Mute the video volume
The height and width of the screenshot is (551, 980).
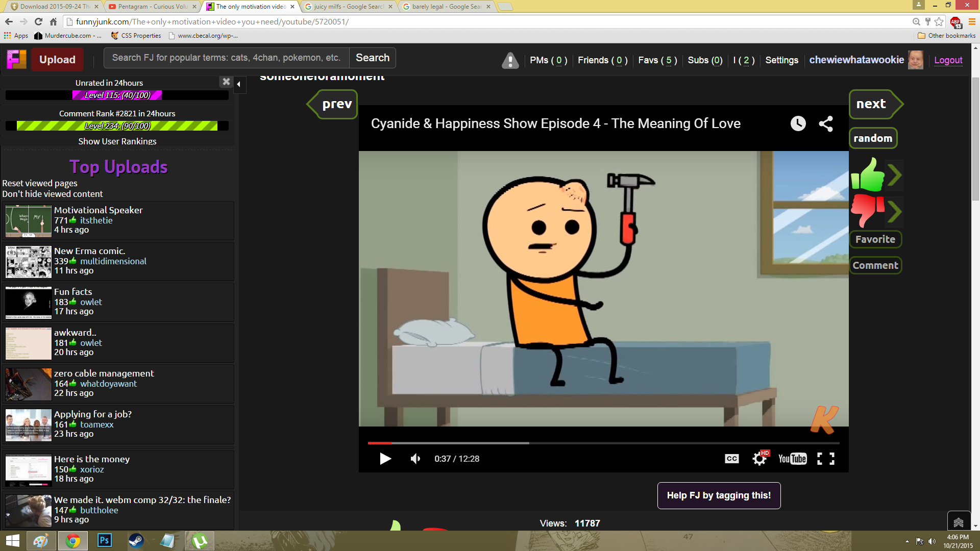coord(415,459)
